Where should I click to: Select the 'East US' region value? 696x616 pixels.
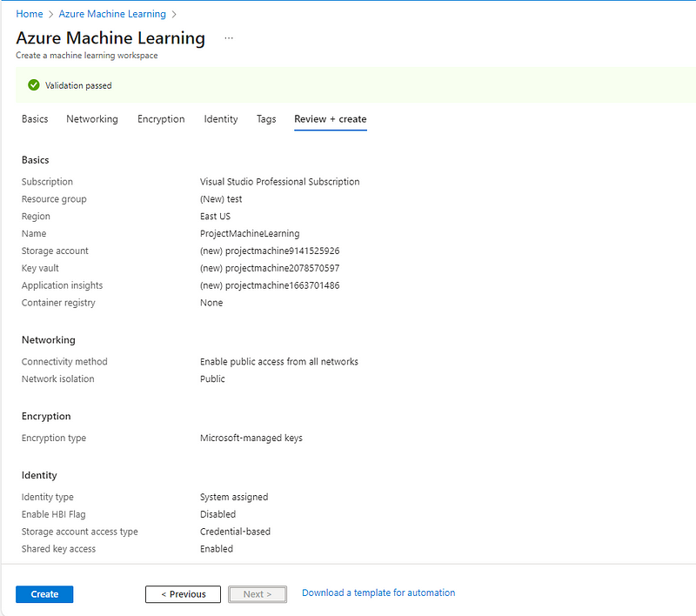tap(215, 216)
